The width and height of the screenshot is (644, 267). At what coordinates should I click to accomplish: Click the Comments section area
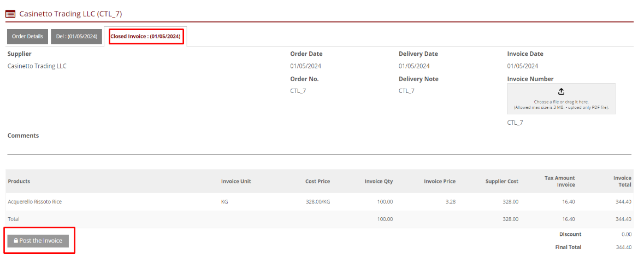(x=23, y=136)
